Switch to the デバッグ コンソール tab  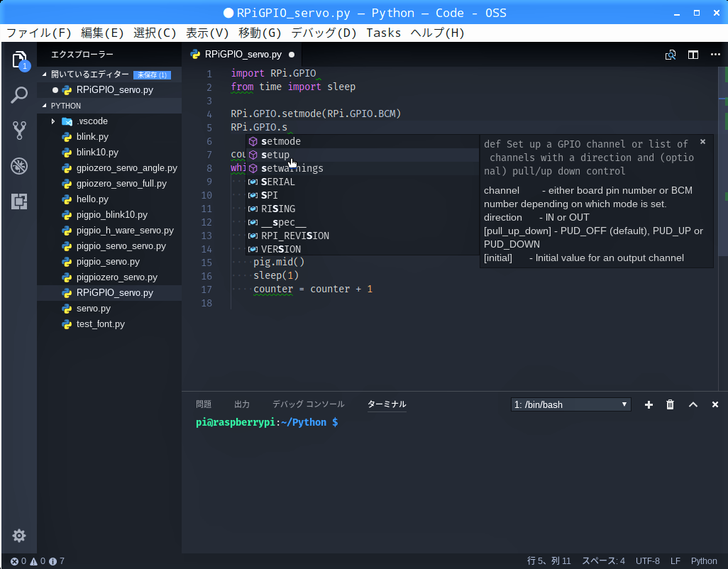pyautogui.click(x=308, y=404)
